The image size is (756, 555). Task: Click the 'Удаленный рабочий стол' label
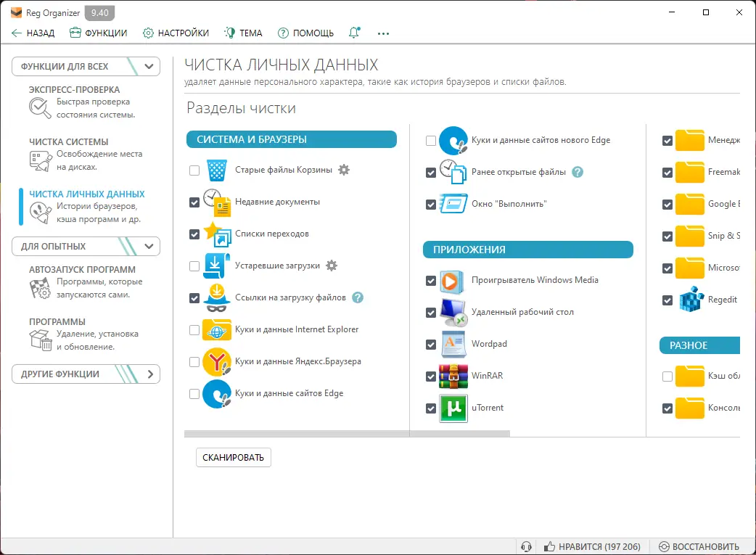point(522,312)
